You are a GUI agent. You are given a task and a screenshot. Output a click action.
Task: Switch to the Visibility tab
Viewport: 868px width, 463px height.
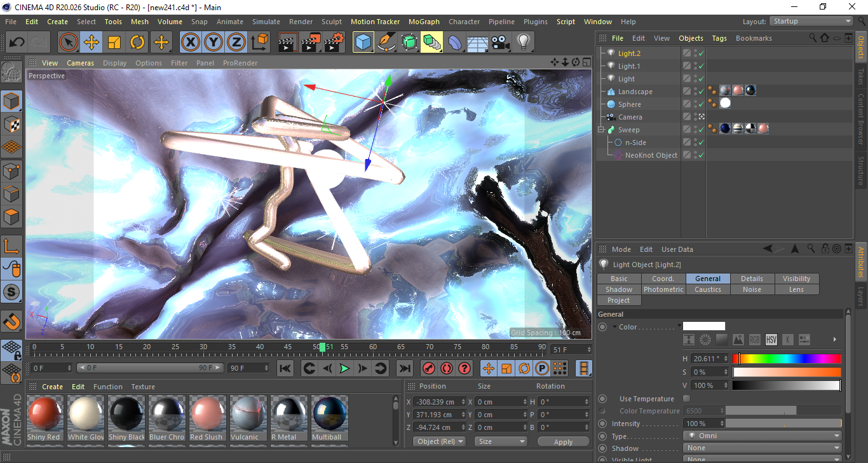point(797,279)
